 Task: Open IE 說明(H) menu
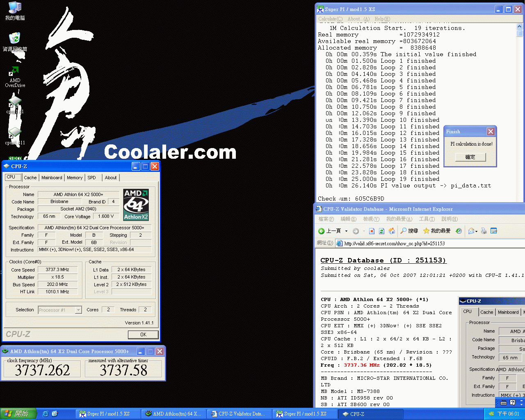450,219
